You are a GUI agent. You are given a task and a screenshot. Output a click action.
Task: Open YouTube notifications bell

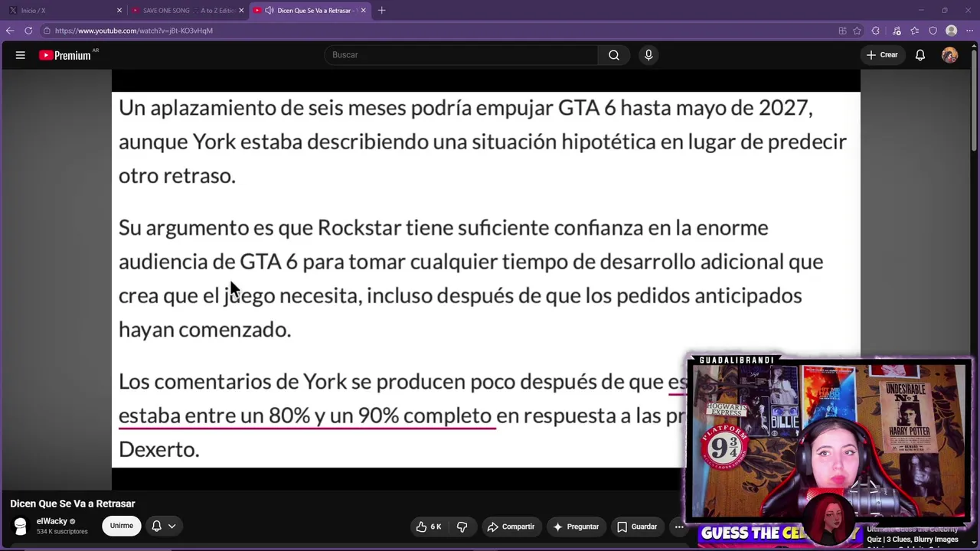(920, 55)
